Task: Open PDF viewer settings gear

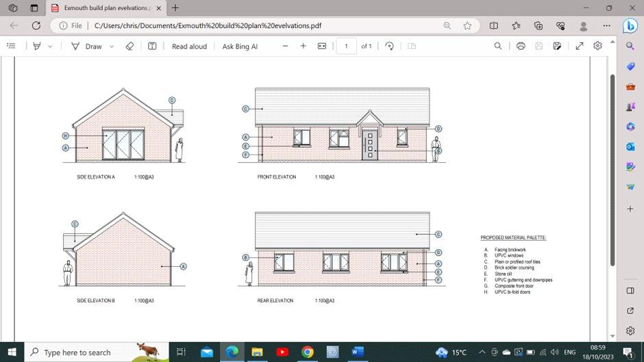Action: [x=597, y=46]
